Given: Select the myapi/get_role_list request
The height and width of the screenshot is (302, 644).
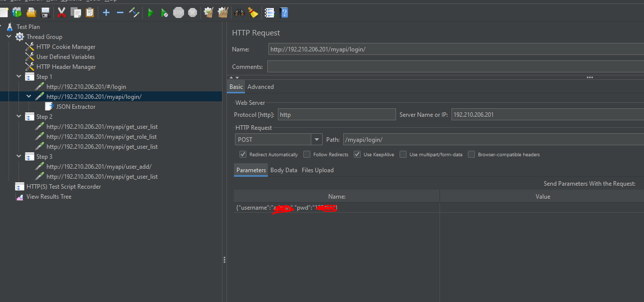Looking at the screenshot, I should [x=101, y=137].
